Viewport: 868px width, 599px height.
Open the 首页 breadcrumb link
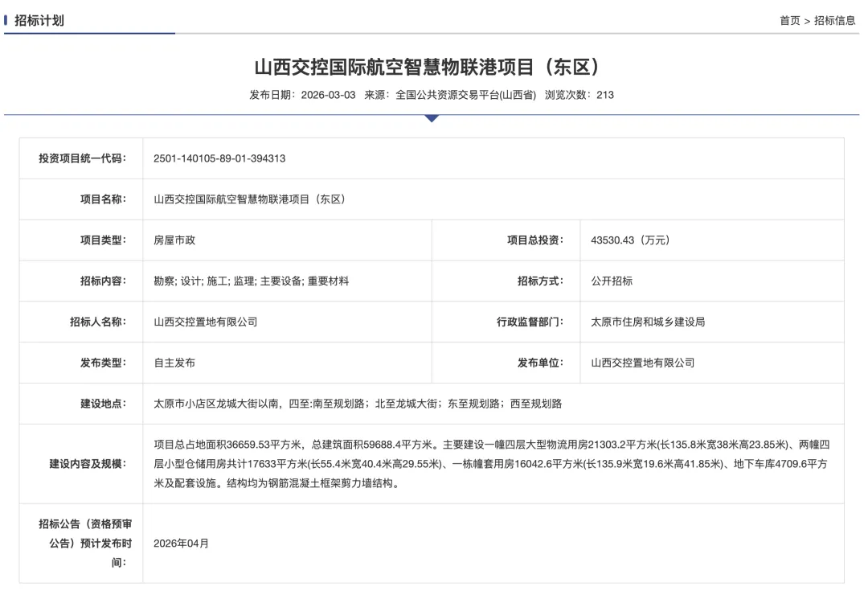790,20
